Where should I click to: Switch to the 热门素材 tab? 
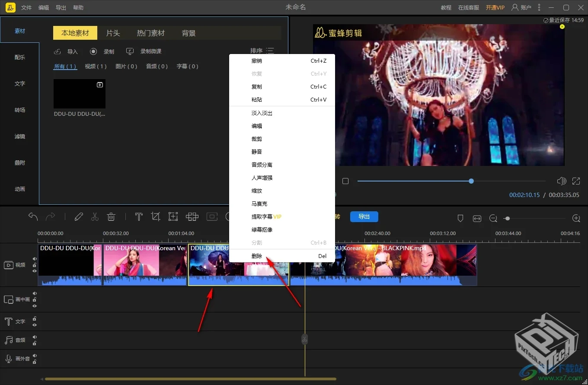point(151,32)
